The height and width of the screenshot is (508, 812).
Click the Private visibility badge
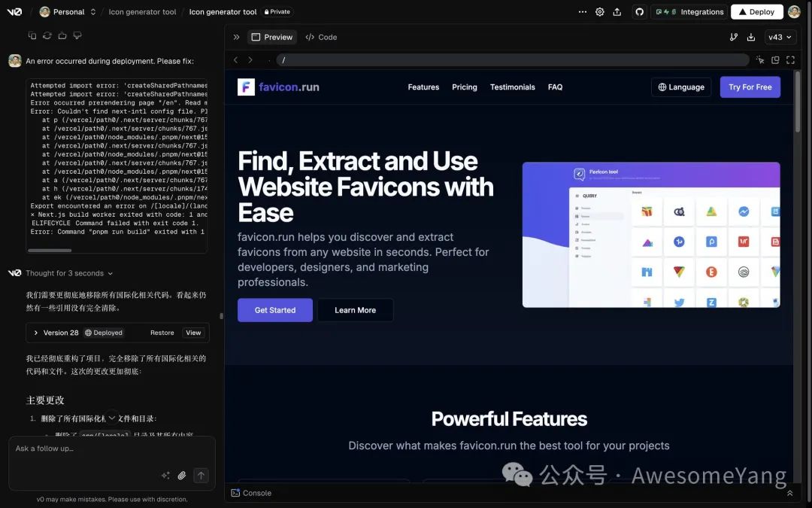click(277, 11)
